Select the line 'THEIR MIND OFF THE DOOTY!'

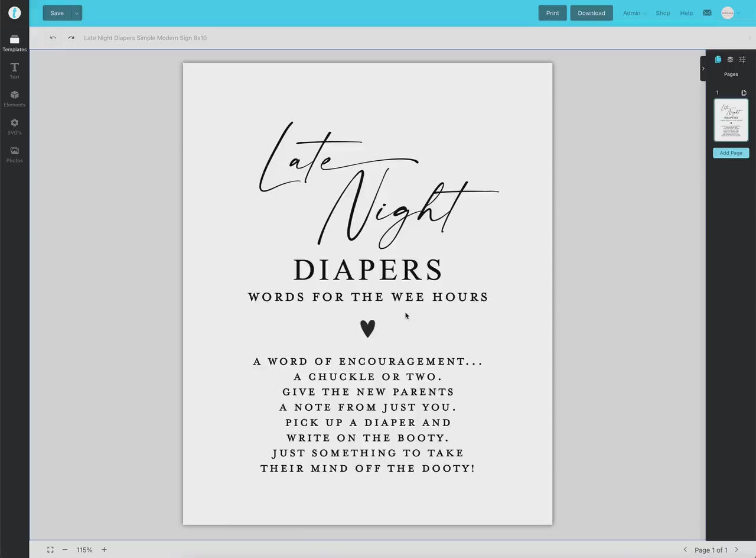[368, 469]
